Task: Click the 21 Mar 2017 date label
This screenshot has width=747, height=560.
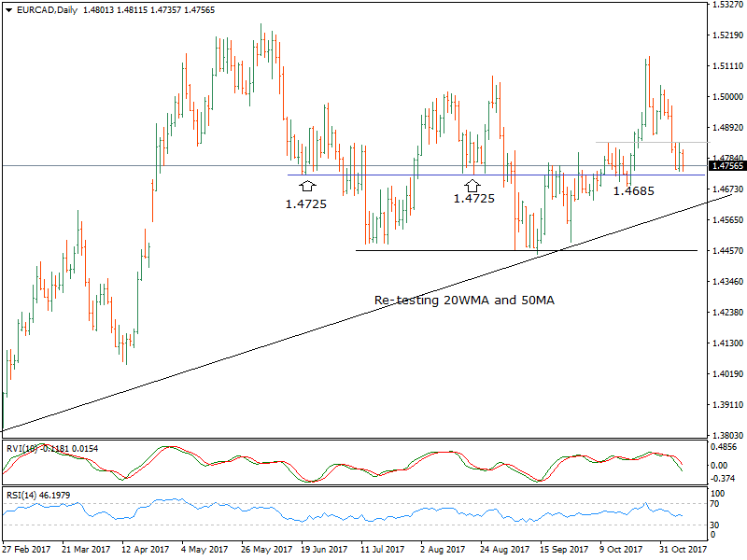Action: (x=86, y=550)
